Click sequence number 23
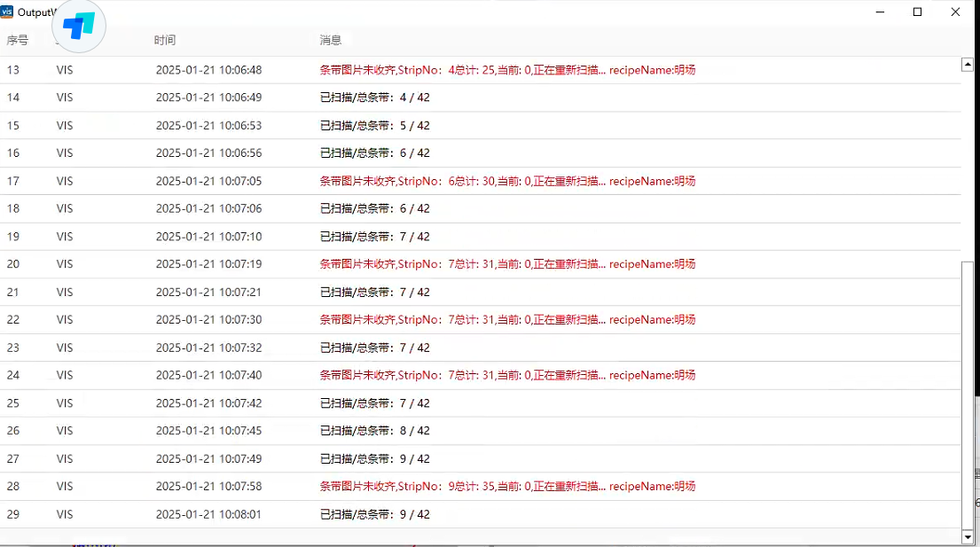 (x=13, y=348)
